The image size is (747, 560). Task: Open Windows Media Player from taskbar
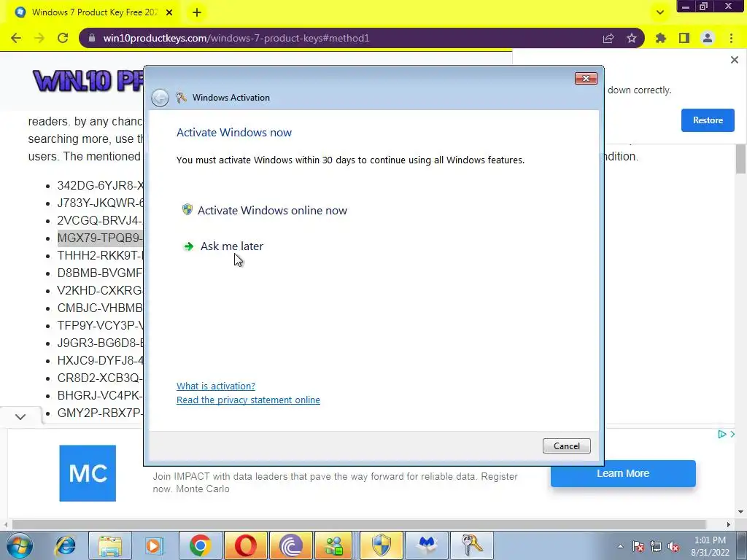click(x=154, y=545)
